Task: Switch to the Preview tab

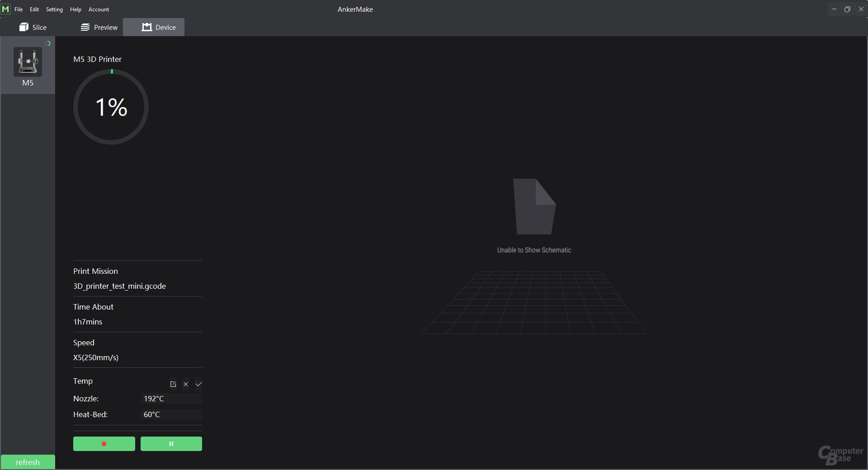Action: pos(99,27)
